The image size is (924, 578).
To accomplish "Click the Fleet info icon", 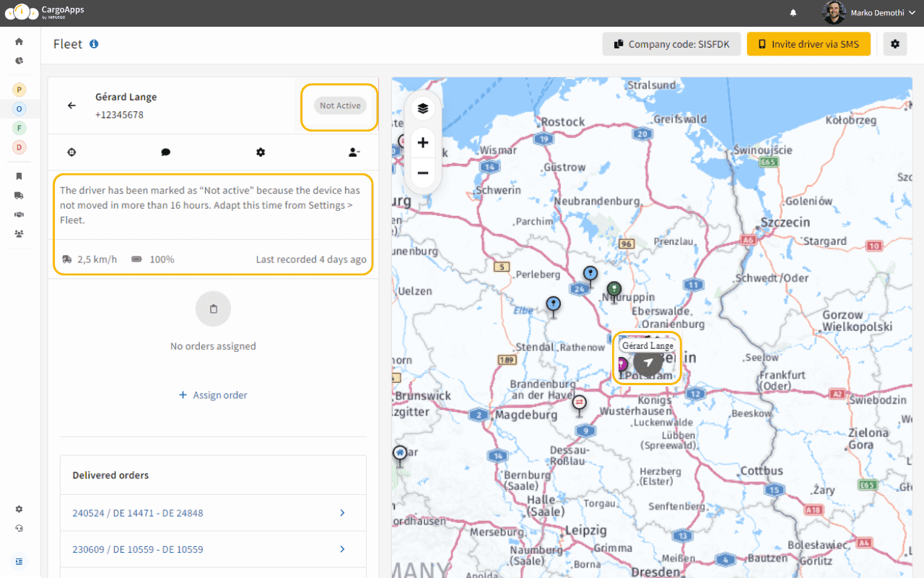I will coord(94,44).
